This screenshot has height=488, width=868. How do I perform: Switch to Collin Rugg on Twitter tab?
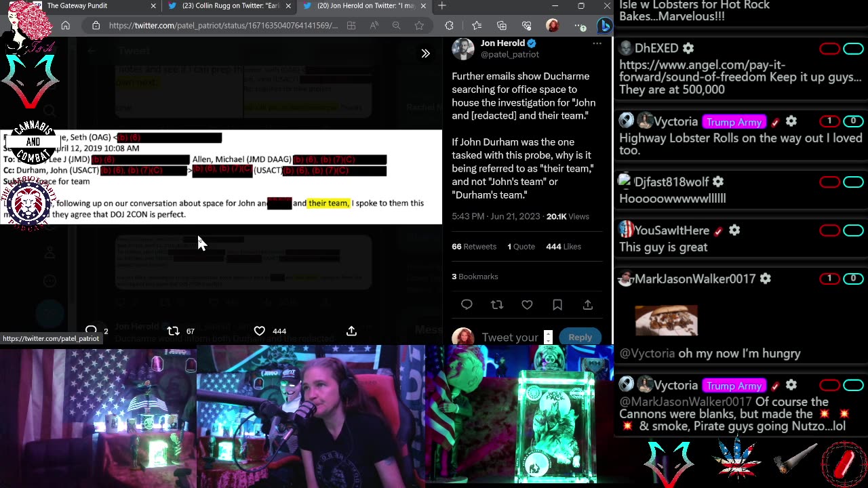(230, 6)
